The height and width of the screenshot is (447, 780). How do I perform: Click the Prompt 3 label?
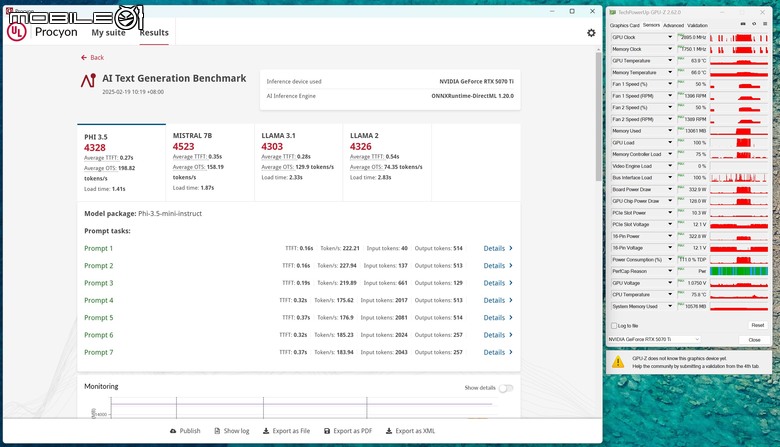(x=98, y=283)
